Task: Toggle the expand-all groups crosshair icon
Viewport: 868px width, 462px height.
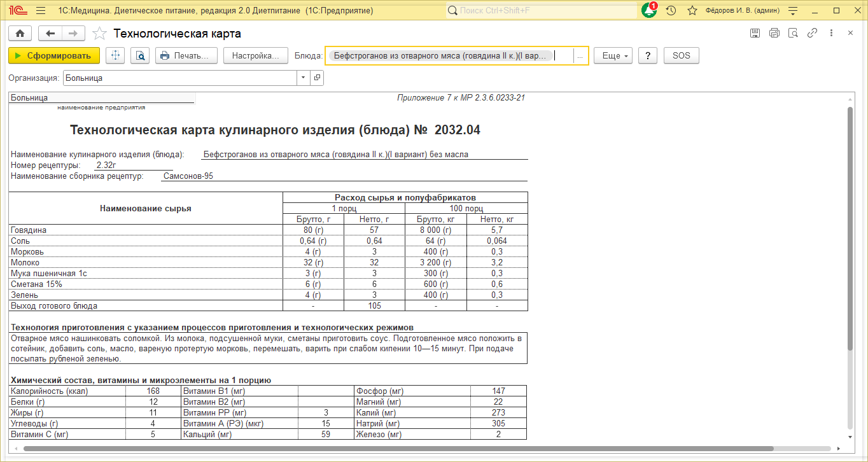Action: tap(116, 55)
